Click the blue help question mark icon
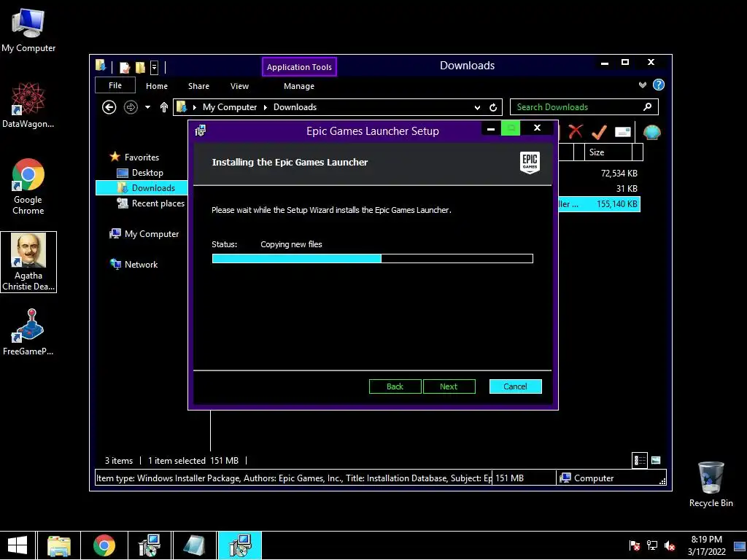The image size is (747, 560). pyautogui.click(x=659, y=85)
